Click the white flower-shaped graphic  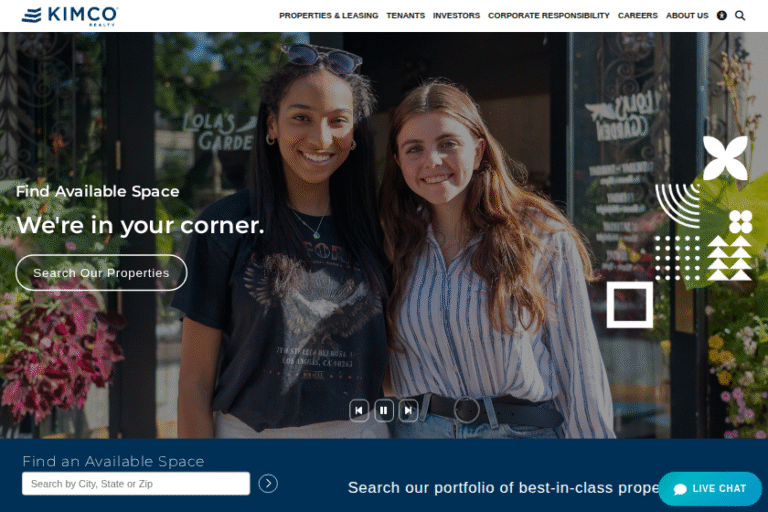tap(725, 158)
